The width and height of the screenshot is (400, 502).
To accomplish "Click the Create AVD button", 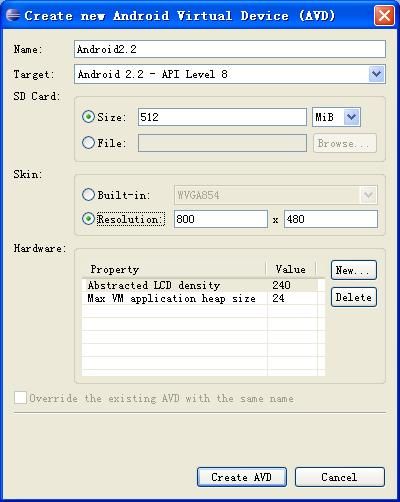I will pyautogui.click(x=242, y=477).
